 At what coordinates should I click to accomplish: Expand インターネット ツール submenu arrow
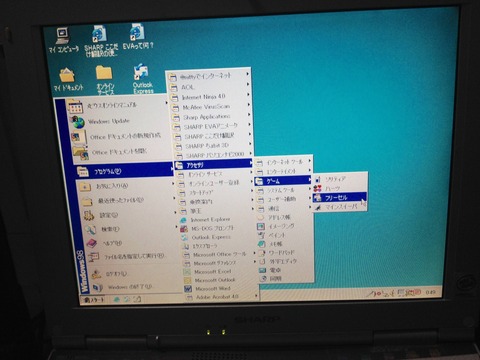[x=309, y=161]
